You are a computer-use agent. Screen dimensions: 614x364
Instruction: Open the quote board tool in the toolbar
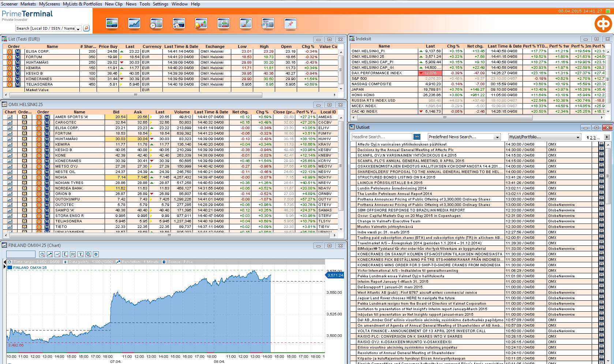(112, 23)
